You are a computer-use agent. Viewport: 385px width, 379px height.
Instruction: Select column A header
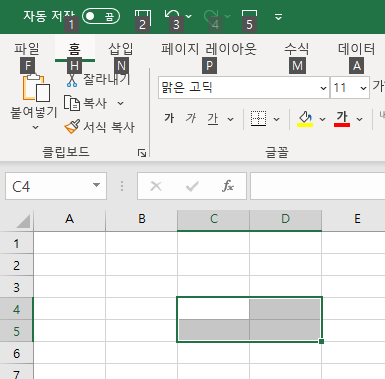click(69, 219)
